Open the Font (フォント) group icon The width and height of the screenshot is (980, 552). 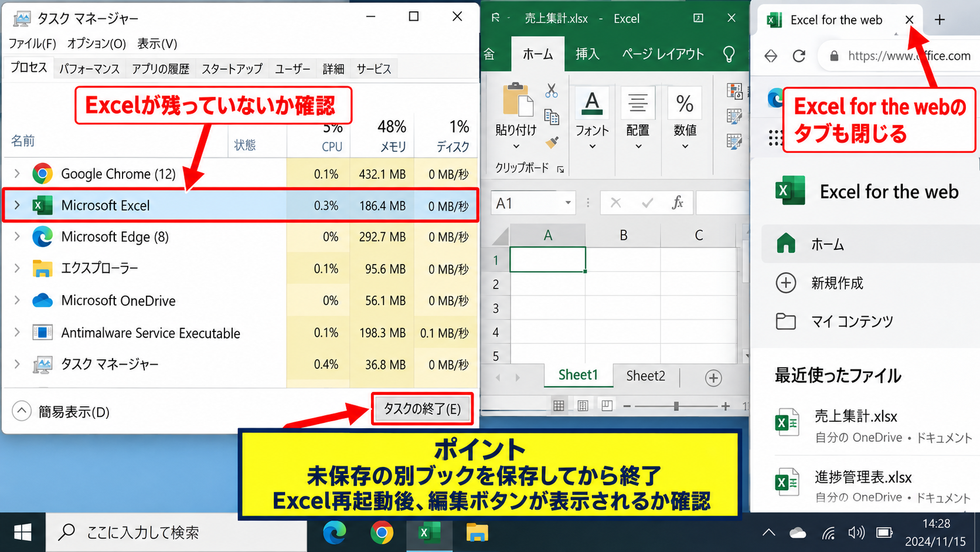(x=592, y=103)
